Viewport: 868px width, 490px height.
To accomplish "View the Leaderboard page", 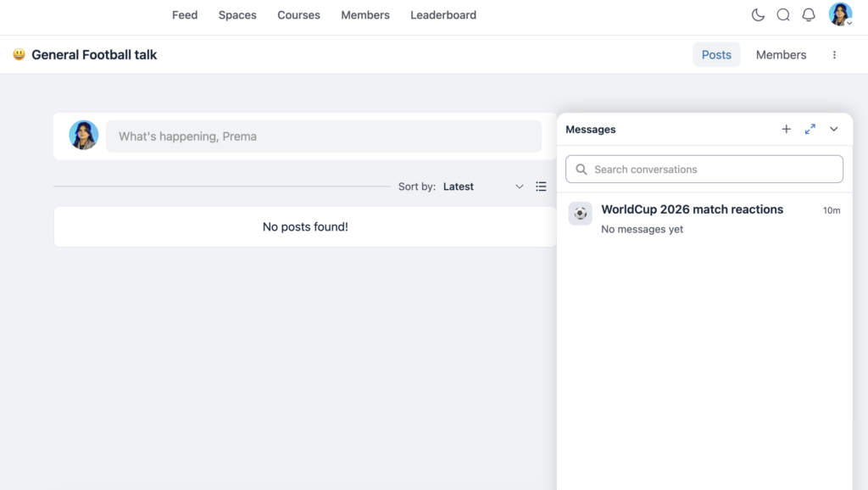I will click(443, 15).
